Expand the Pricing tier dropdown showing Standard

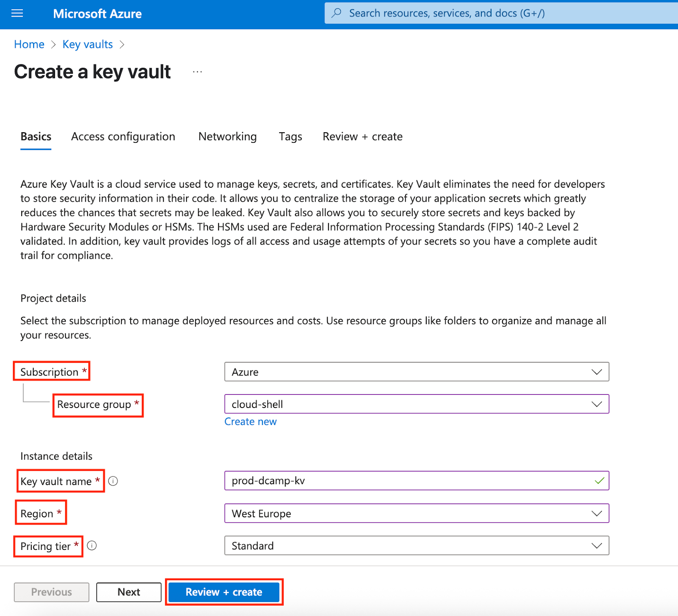pyautogui.click(x=417, y=546)
